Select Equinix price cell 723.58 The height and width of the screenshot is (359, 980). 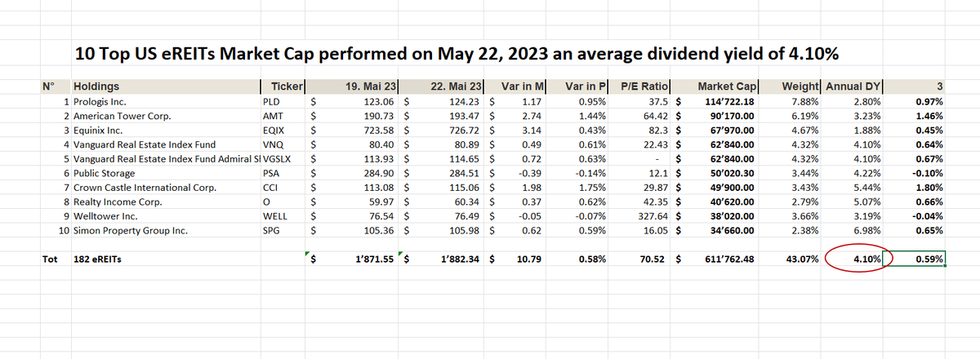350,131
